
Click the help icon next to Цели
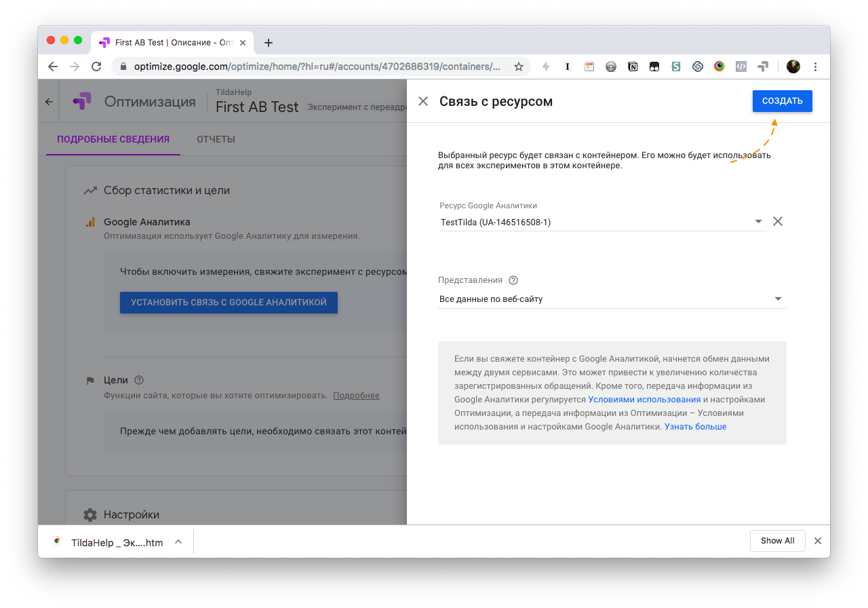click(139, 380)
